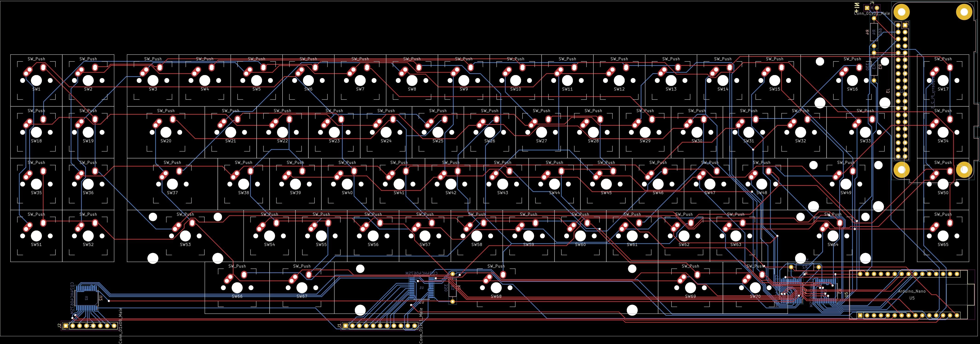This screenshot has height=344, width=980.
Task: Click the center hole of switch SW22
Action: [x=282, y=132]
